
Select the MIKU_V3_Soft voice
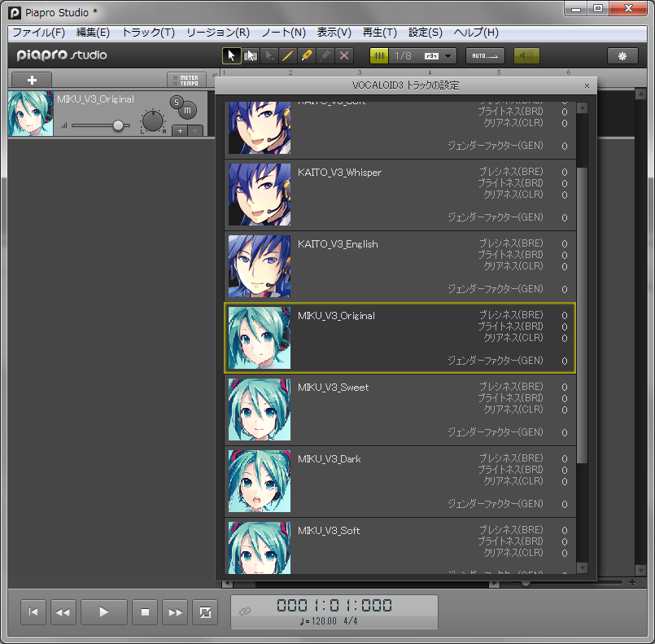400,545
